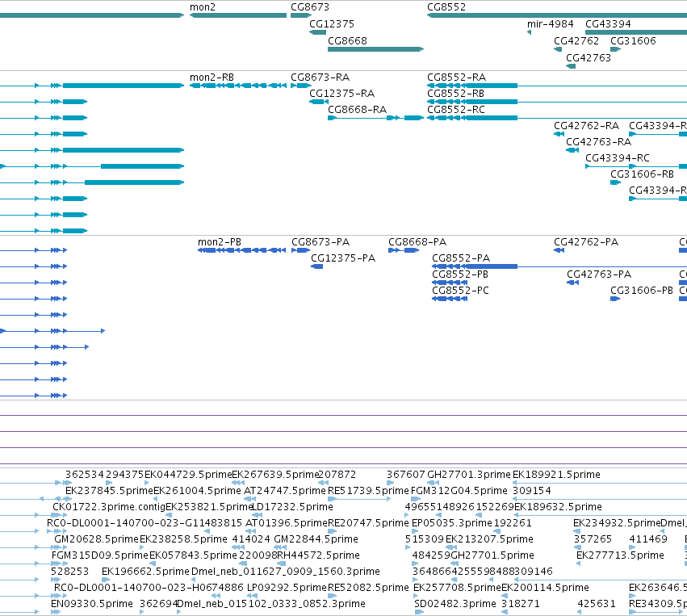This screenshot has height=616, width=687.
Task: Select the GH27701.3prime EST label
Action: click(x=469, y=475)
